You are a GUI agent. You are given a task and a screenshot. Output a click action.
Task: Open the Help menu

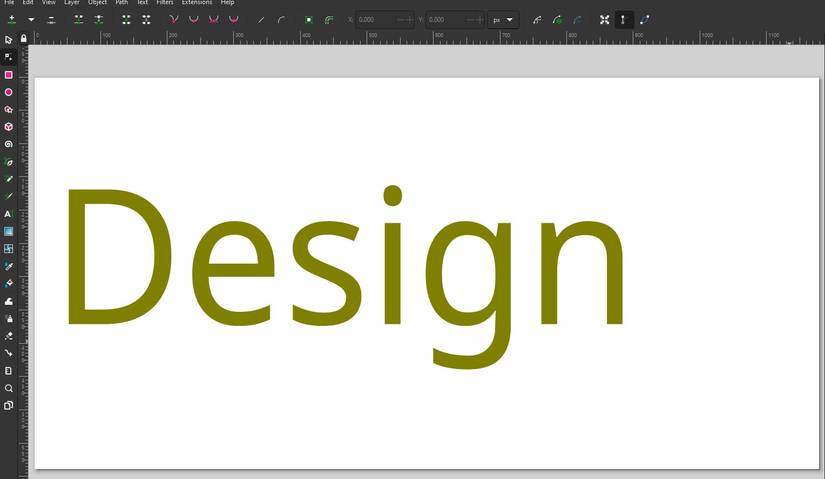click(x=227, y=3)
